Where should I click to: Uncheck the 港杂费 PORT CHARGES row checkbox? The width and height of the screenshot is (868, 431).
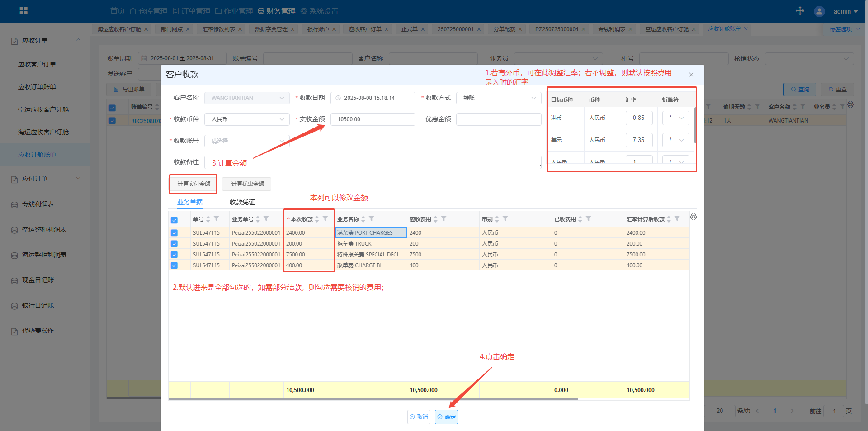coord(174,233)
